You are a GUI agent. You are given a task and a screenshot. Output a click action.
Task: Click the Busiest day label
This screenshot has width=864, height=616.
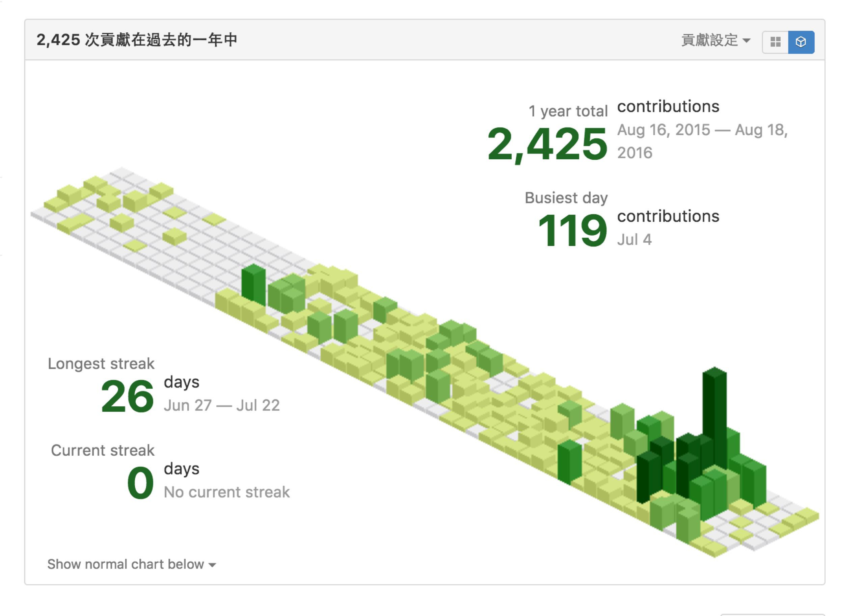566,198
